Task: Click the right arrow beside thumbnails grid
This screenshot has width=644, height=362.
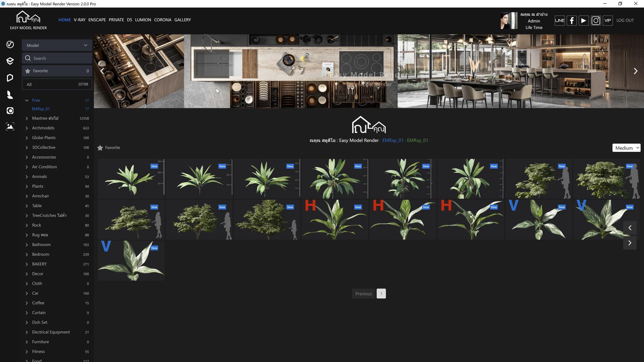Action: [630, 243]
